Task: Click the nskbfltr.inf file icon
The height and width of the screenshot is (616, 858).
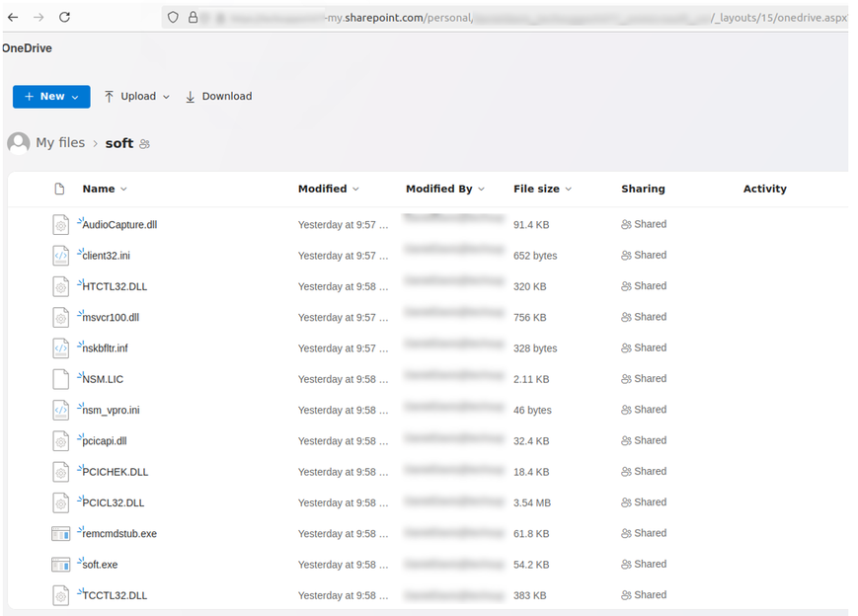Action: 61,348
